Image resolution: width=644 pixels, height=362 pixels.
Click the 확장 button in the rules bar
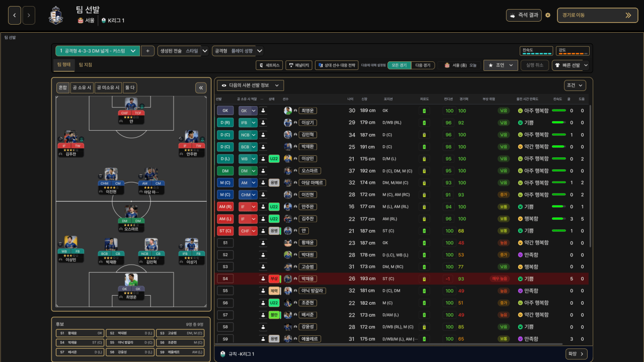[576, 354]
